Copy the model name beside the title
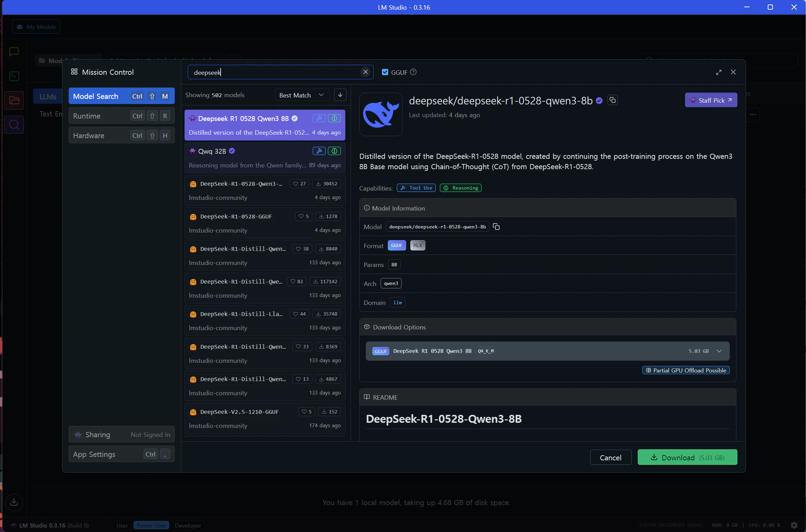Screen dimensions: 806x532 coord(613,100)
